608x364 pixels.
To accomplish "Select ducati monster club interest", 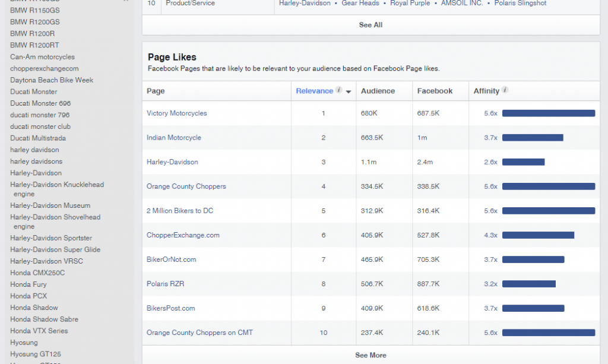I will [x=40, y=126].
